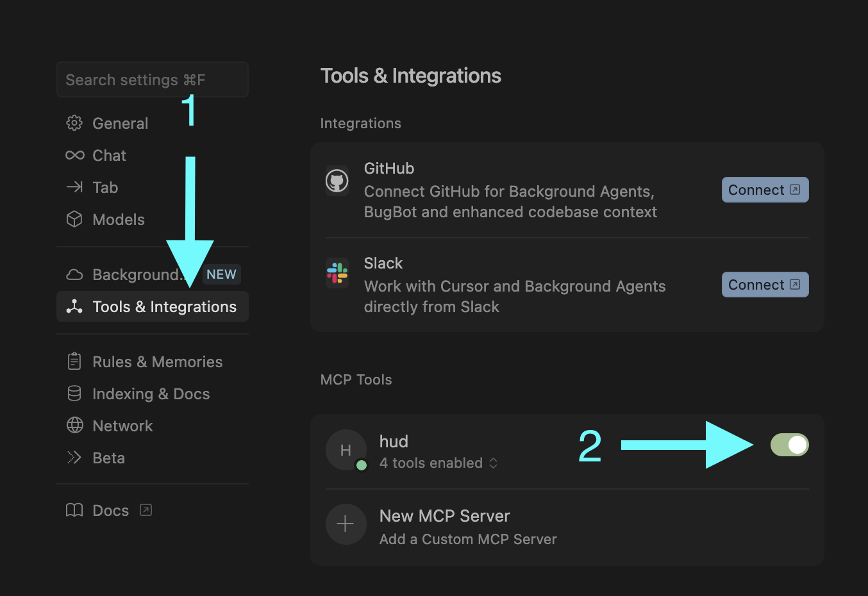Select Tools & Integrations in sidebar

pyautogui.click(x=153, y=306)
